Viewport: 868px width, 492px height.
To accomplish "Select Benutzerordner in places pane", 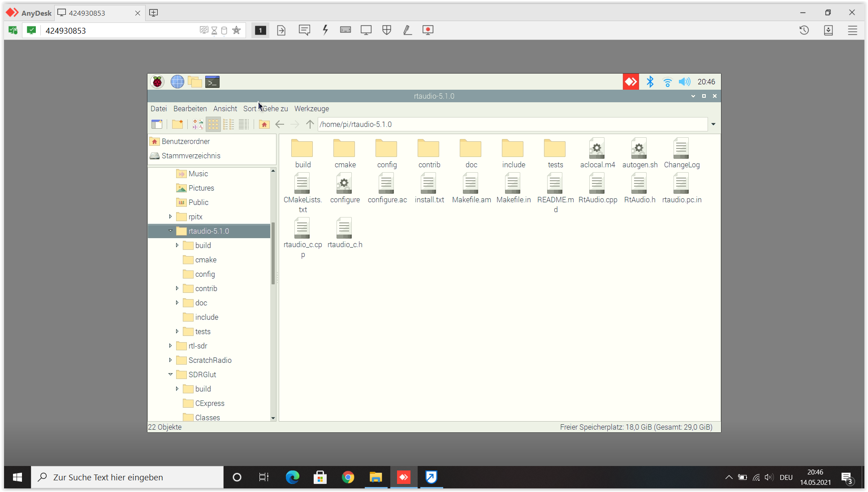I will pyautogui.click(x=186, y=141).
